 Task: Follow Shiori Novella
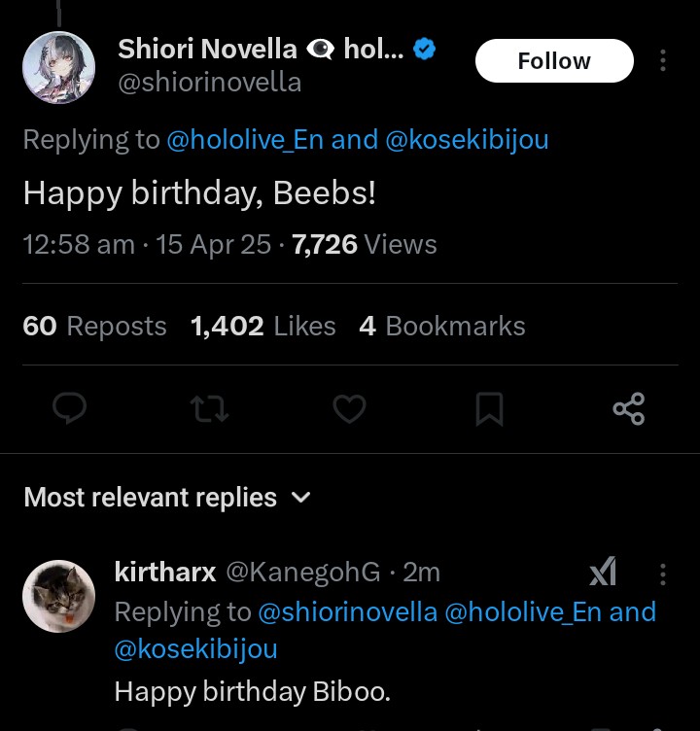pyautogui.click(x=553, y=61)
